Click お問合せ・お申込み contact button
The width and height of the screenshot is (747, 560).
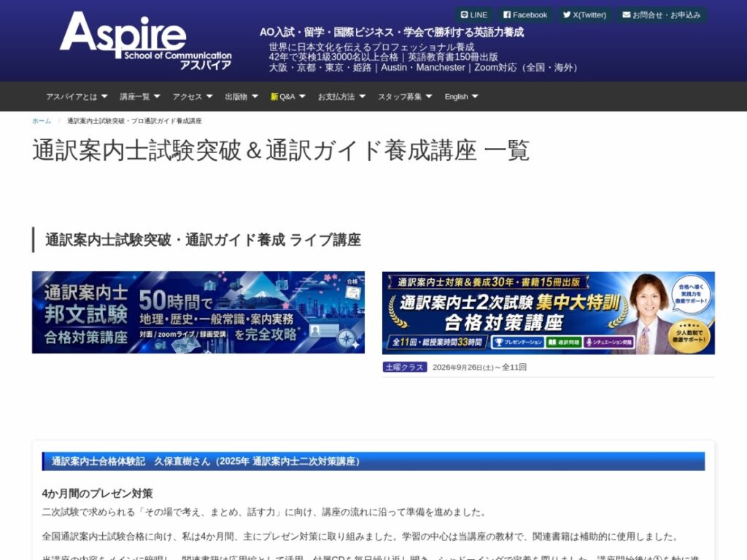coord(661,15)
